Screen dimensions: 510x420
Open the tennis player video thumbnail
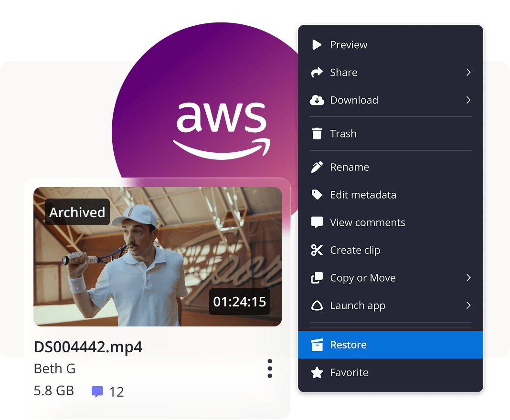(x=158, y=257)
